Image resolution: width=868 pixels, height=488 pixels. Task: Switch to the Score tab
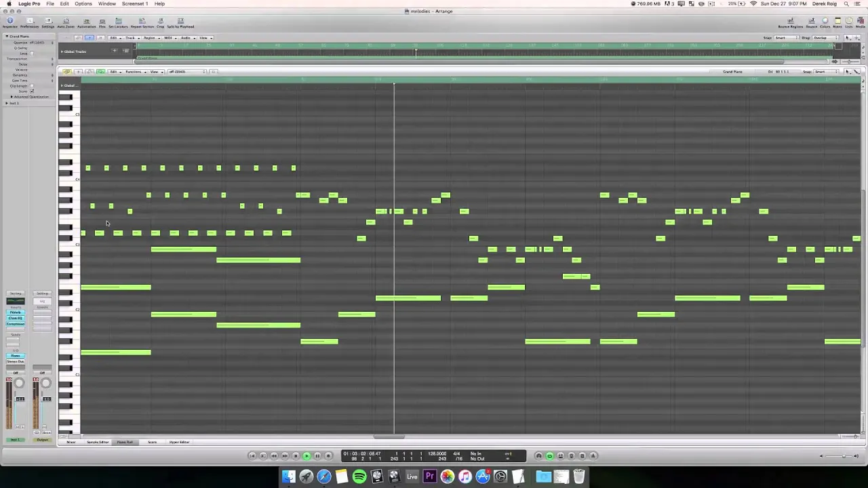pos(152,442)
